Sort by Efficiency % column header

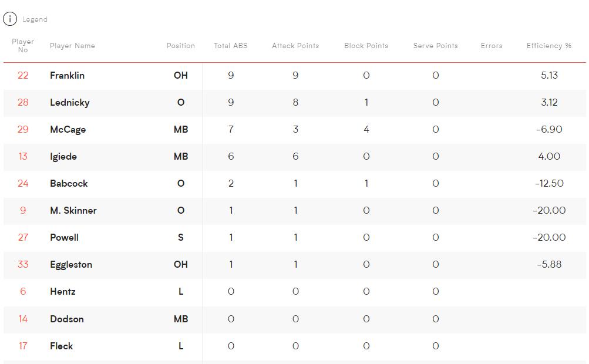549,46
